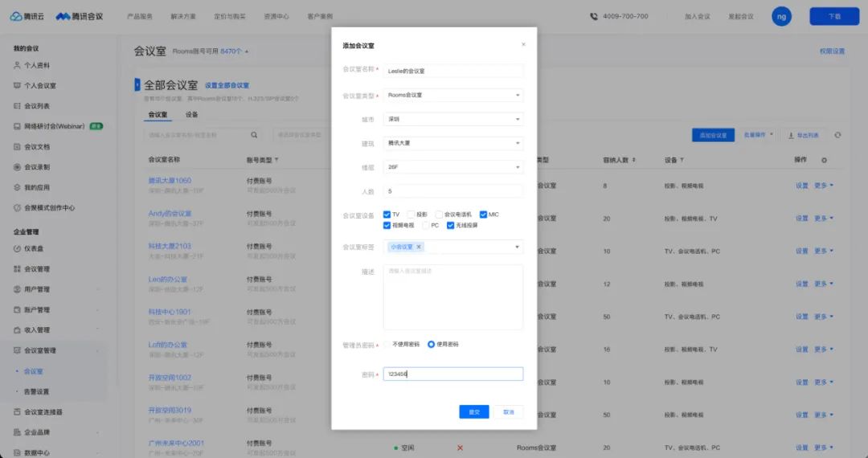Click the search magnifier icon in room list
The width and height of the screenshot is (868, 458).
pyautogui.click(x=254, y=135)
